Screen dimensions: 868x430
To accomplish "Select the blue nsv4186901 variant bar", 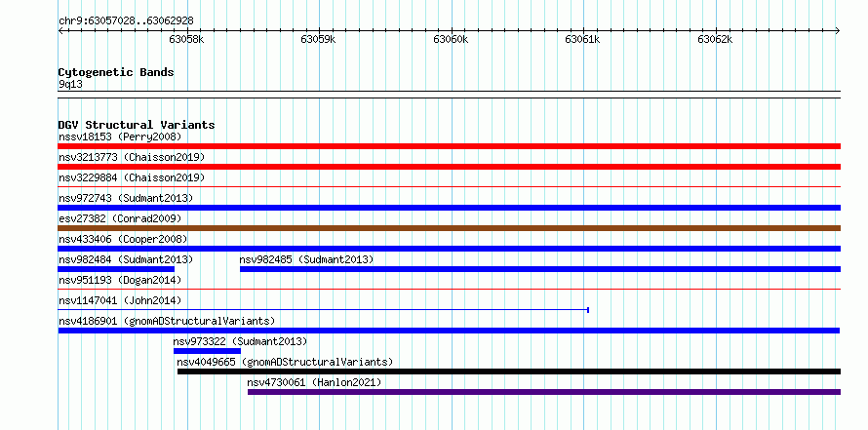I will 449,331.
